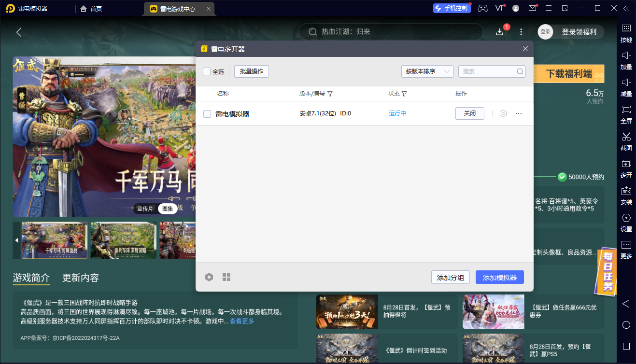The width and height of the screenshot is (636, 364).
Task: Open the 状态 column filter
Action: coord(405,94)
